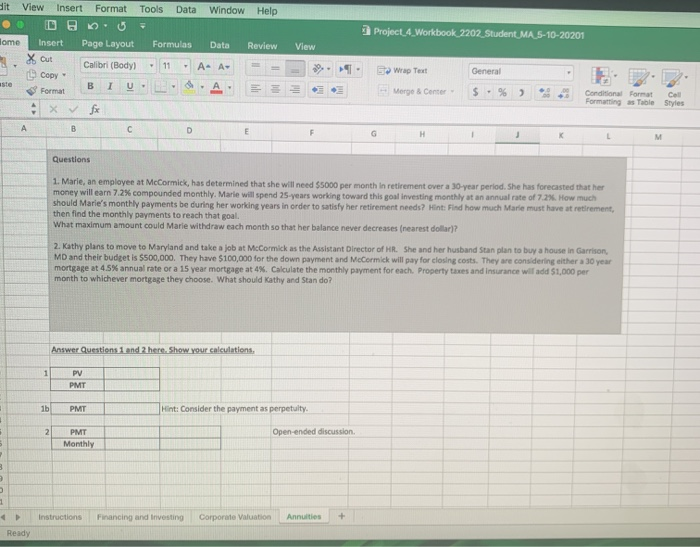Open the Page Layout ribbon tab
The width and height of the screenshot is (700, 547).
[x=108, y=44]
